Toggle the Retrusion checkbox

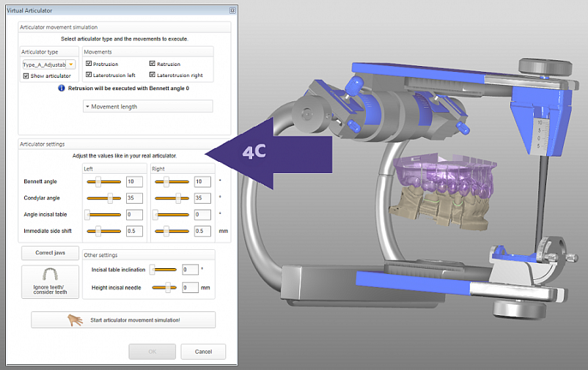pos(152,64)
